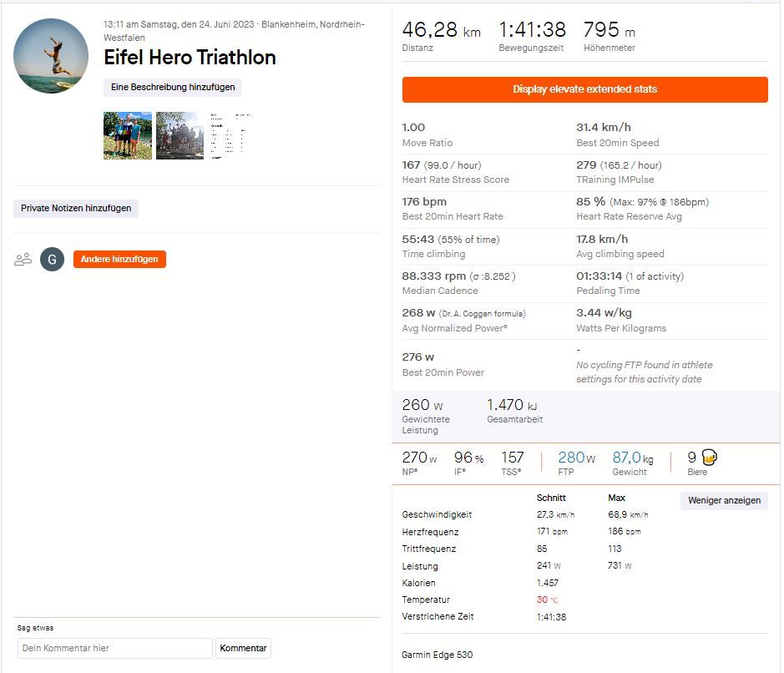Open third results table thumbnail
This screenshot has width=784, height=673.
point(231,135)
